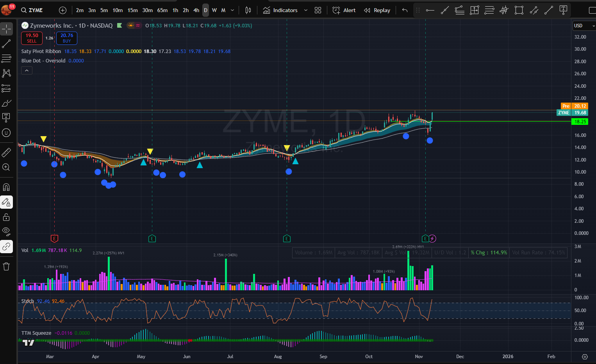Open the profile avatar with 11 notifications
This screenshot has height=364, width=596.
coord(7,9)
